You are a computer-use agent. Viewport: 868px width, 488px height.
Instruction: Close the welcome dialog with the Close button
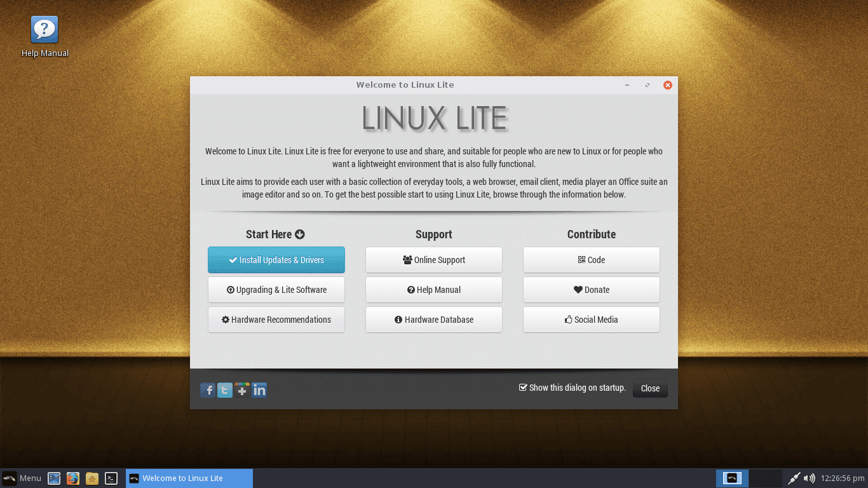650,388
